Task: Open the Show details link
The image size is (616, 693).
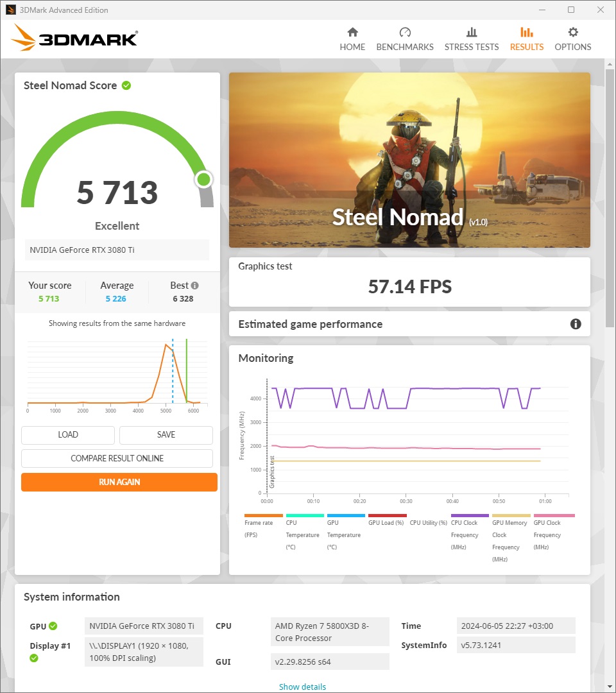Action: pyautogui.click(x=302, y=687)
